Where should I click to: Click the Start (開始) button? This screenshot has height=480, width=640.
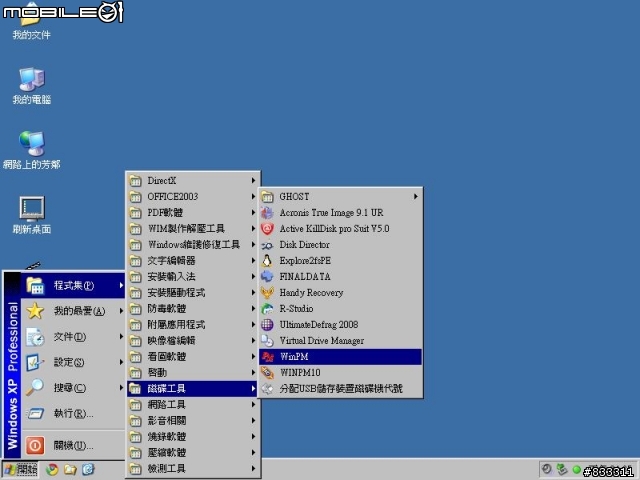20,469
